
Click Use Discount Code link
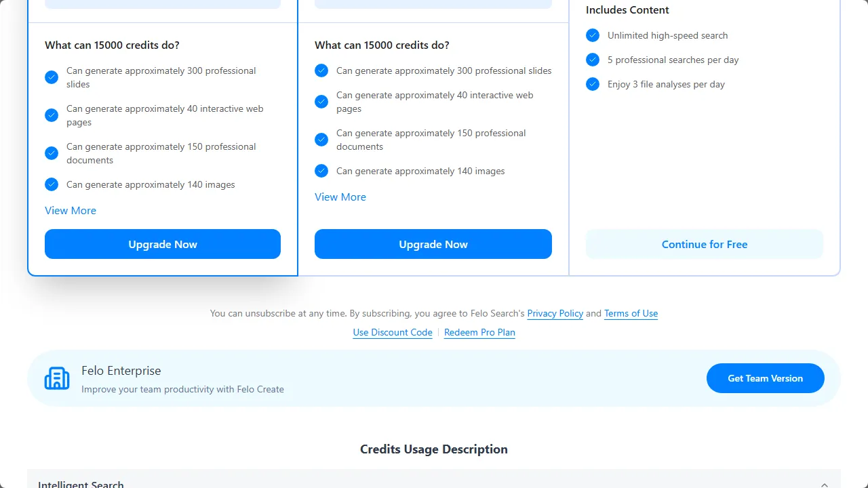click(x=393, y=332)
